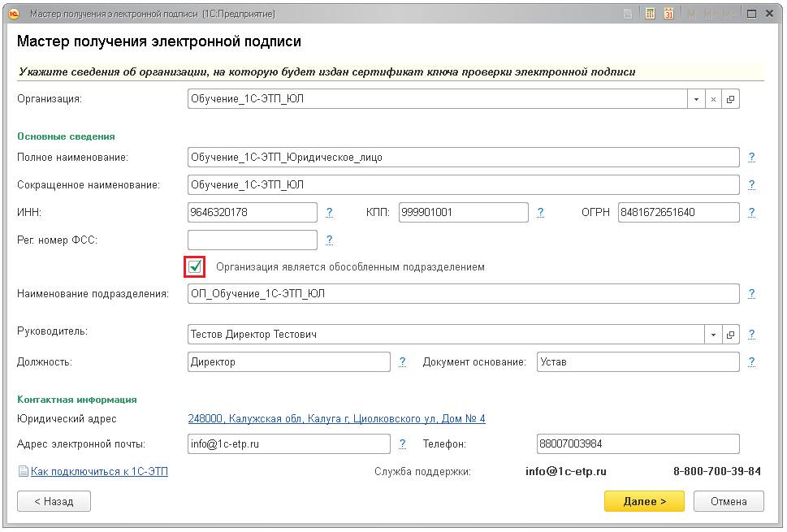This screenshot has width=787, height=532.
Task: Expand the Руководитель dropdown list
Action: [x=713, y=335]
